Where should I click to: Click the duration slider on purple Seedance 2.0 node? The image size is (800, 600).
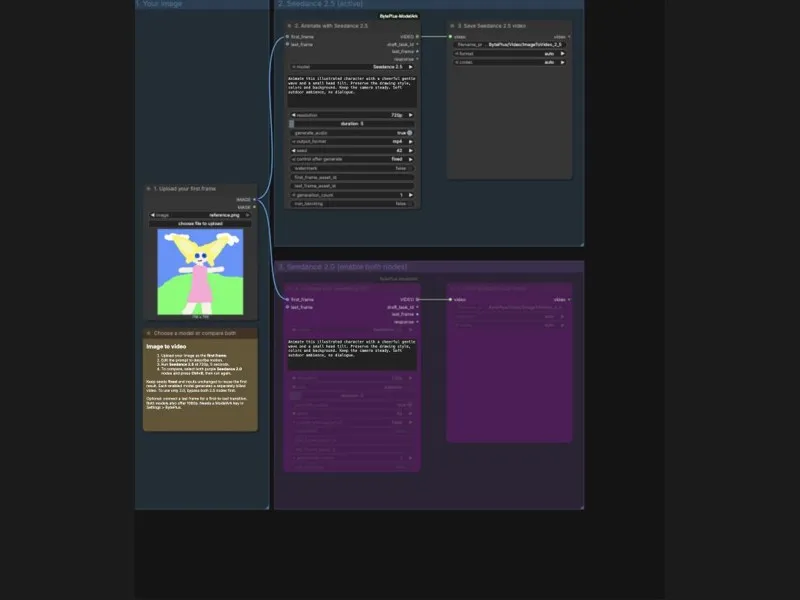[352, 395]
